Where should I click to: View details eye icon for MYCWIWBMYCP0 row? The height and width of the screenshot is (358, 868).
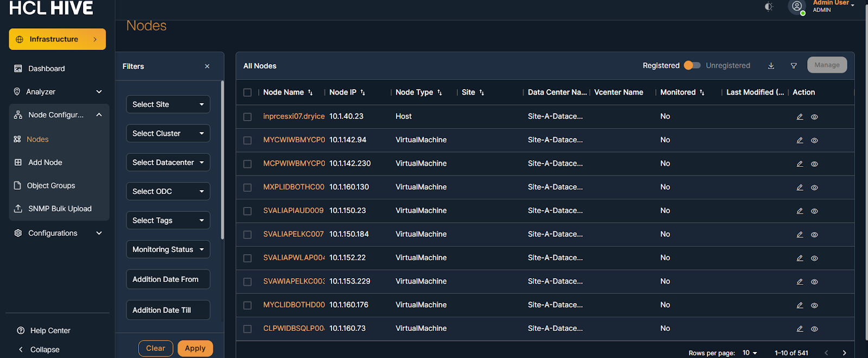click(814, 140)
